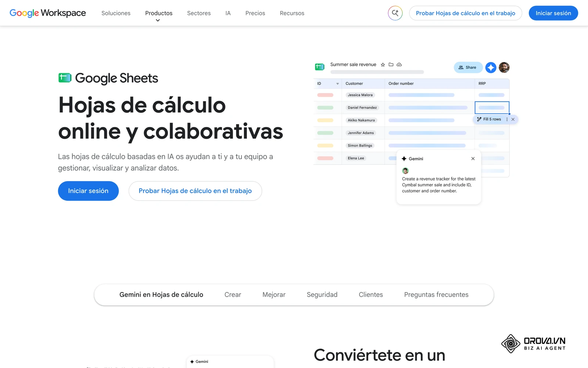Click header Probar Hojas de cálculo en el trabajo
The height and width of the screenshot is (368, 588).
pyautogui.click(x=466, y=13)
